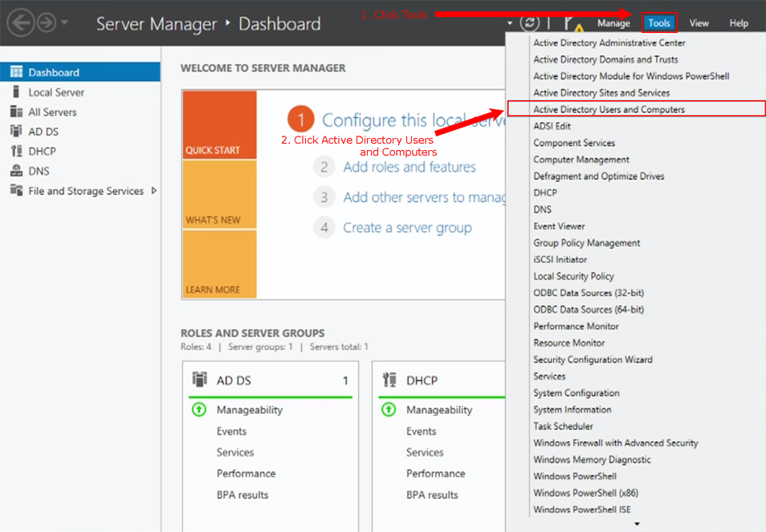Open Events in AD DS tile

(231, 431)
